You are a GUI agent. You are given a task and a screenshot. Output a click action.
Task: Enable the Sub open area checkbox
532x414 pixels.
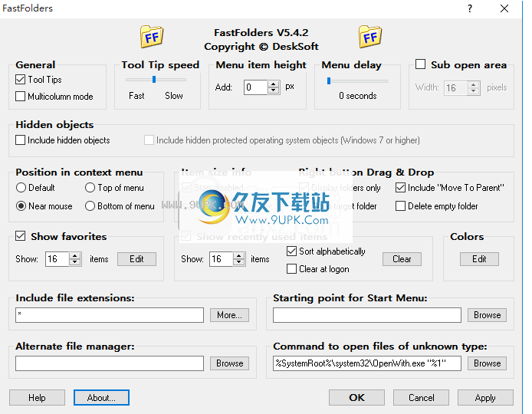click(x=420, y=64)
